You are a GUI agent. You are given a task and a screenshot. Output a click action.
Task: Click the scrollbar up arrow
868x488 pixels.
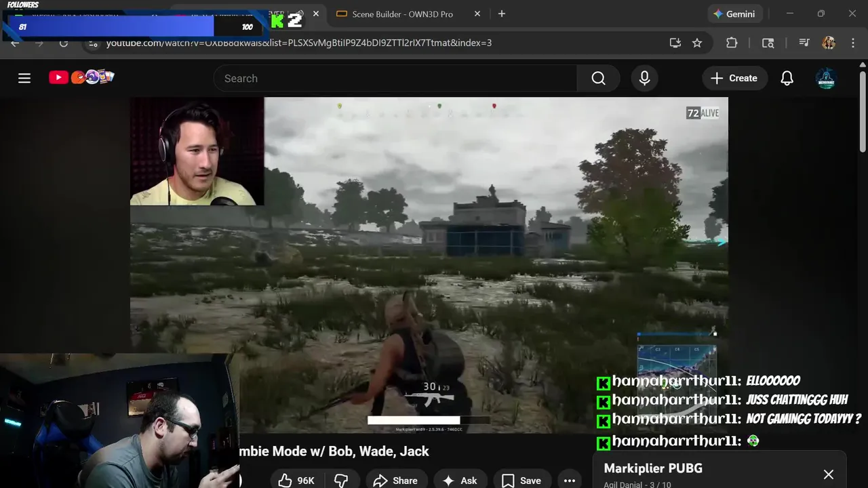[x=863, y=66]
